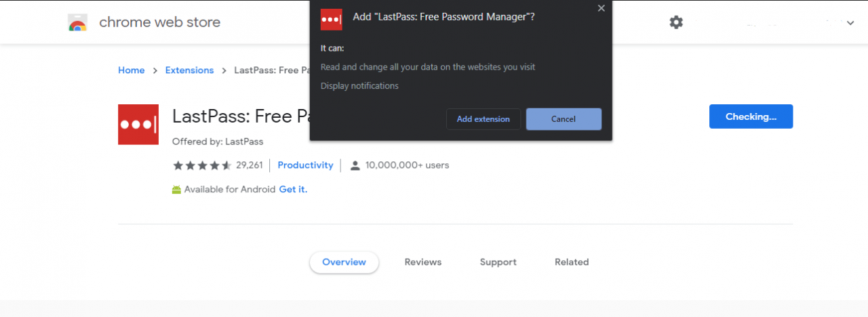Image resolution: width=868 pixels, height=317 pixels.
Task: Expand the account dropdown arrow at top right
Action: click(x=850, y=23)
